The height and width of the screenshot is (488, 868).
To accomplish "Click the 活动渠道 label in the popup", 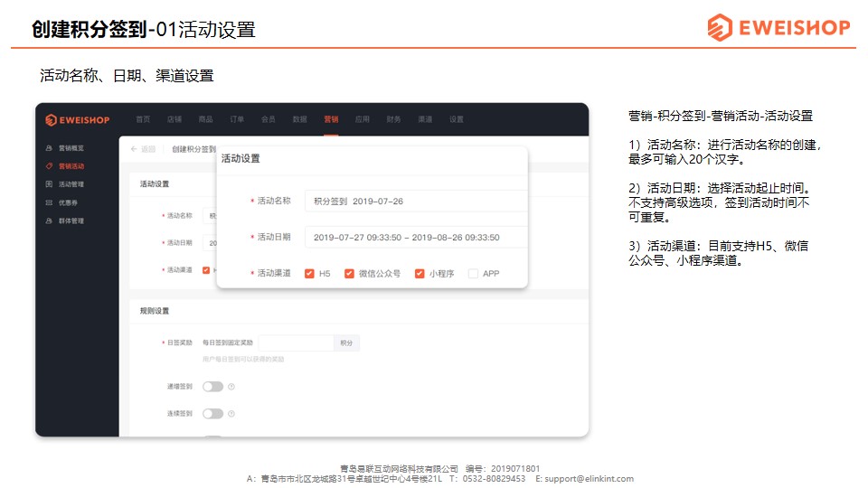I will pyautogui.click(x=274, y=273).
